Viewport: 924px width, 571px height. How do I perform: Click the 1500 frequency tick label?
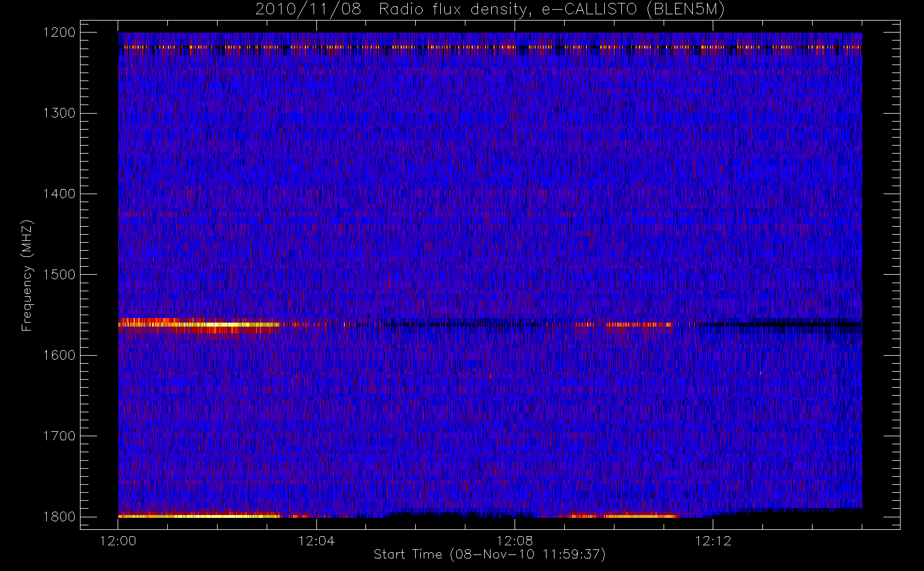click(x=59, y=275)
